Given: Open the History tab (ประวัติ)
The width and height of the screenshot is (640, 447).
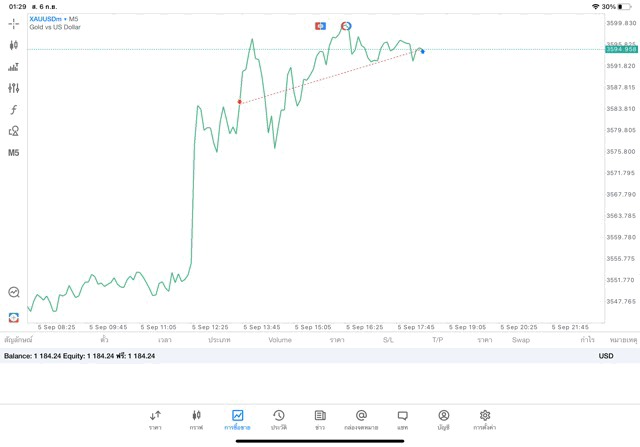Looking at the screenshot, I should (278, 419).
